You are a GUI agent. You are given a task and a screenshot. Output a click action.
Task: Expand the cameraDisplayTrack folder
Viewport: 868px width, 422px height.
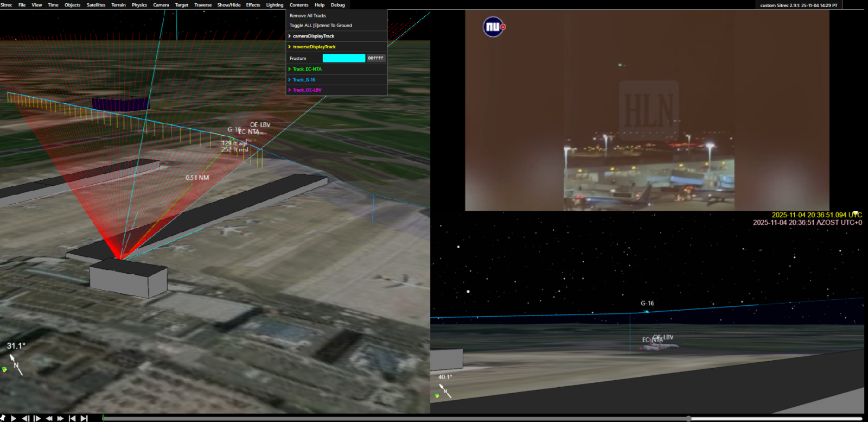(x=313, y=36)
